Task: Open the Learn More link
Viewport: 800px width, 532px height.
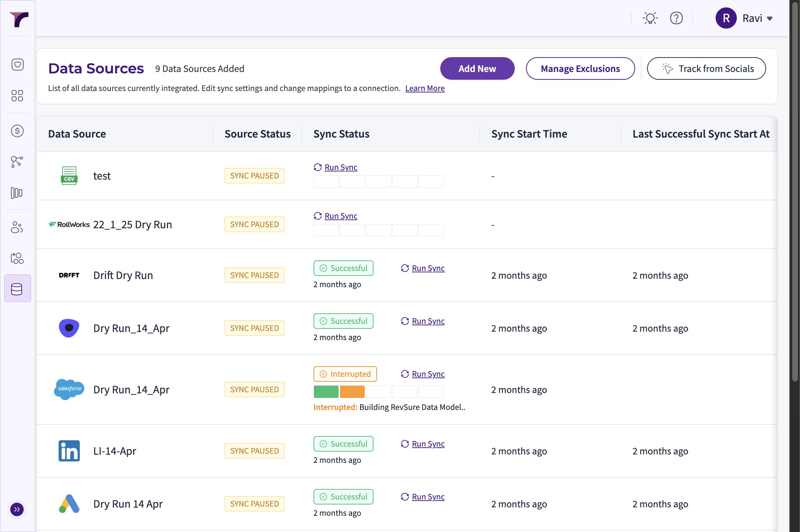Action: pyautogui.click(x=425, y=88)
